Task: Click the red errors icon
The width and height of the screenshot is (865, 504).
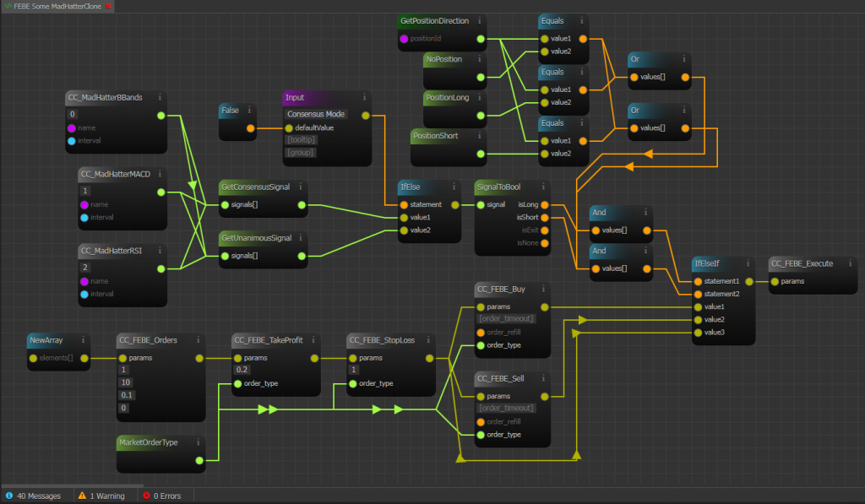Action: pyautogui.click(x=146, y=496)
